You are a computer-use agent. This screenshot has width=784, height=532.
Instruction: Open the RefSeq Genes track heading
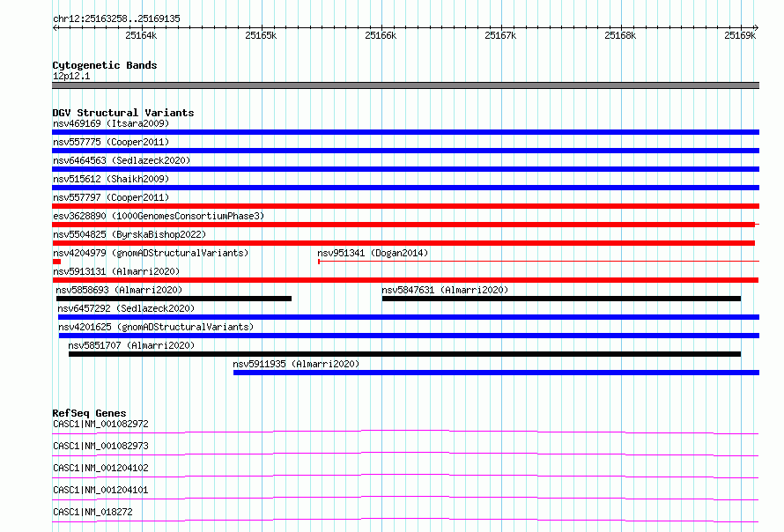(90, 413)
